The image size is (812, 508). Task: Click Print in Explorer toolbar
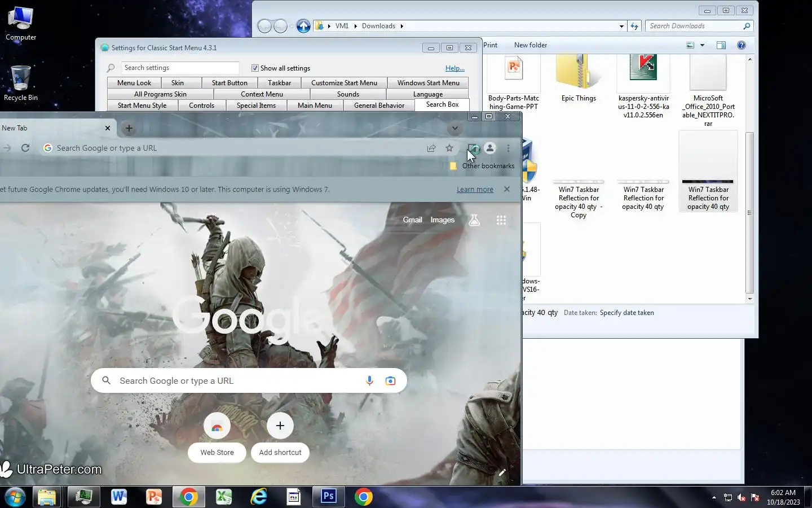pos(491,45)
